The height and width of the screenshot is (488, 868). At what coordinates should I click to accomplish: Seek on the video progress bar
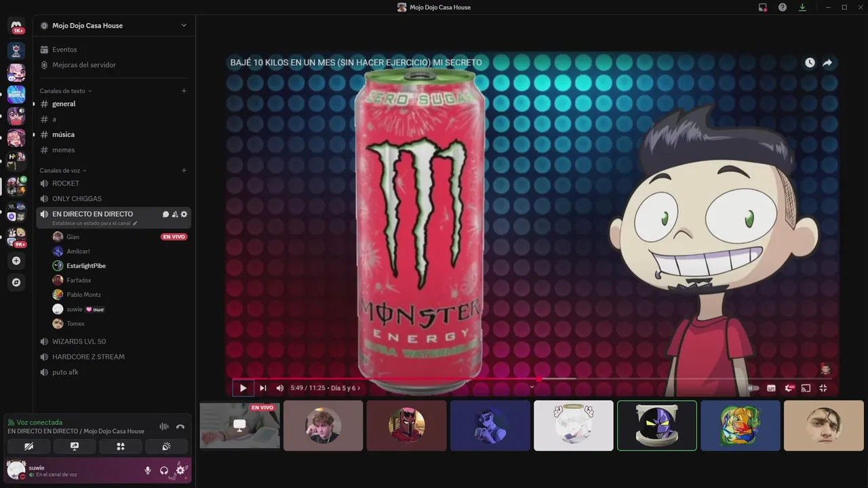530,378
